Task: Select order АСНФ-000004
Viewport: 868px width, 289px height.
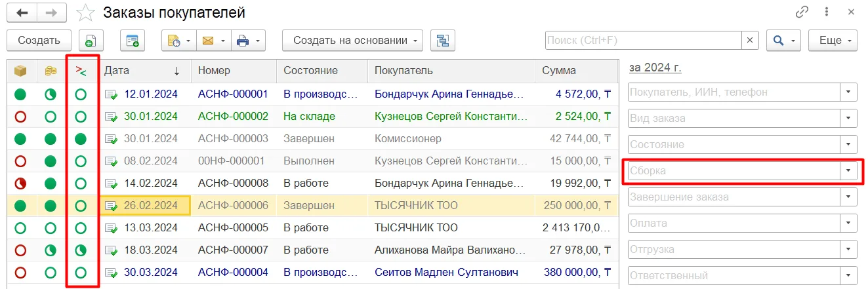Action: [233, 273]
